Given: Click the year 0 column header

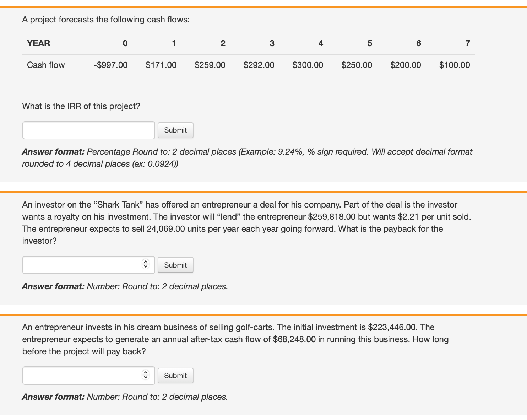Looking at the screenshot, I should pos(125,43).
